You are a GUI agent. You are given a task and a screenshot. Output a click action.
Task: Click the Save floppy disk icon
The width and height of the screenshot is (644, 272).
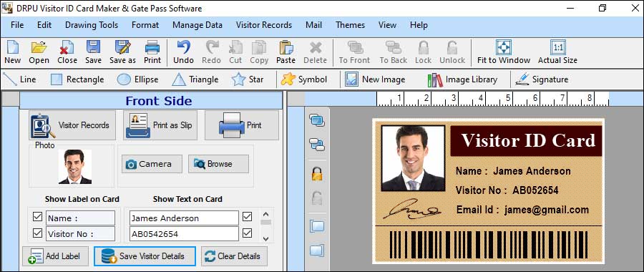93,47
